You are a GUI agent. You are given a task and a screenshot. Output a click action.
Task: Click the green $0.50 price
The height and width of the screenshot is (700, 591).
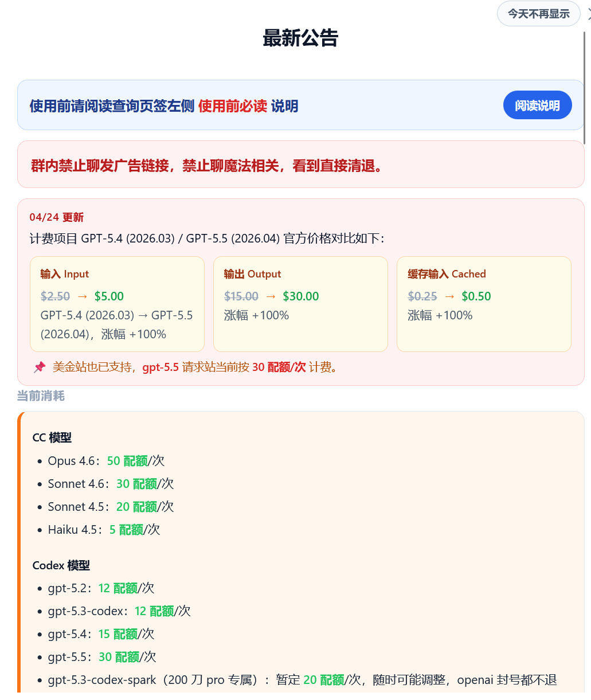point(476,296)
